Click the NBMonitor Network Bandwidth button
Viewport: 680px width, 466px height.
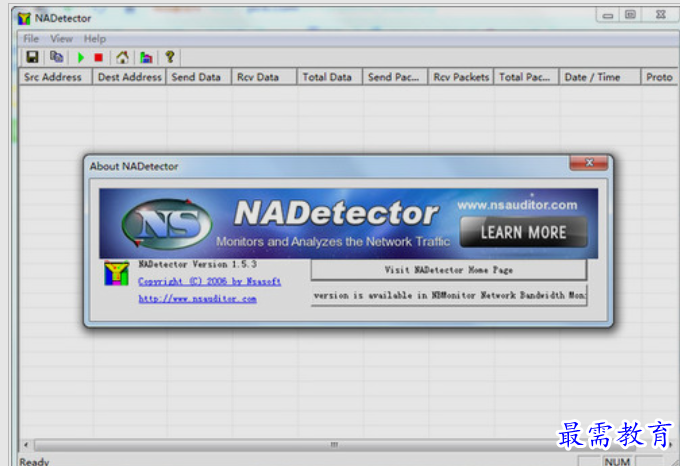(448, 295)
